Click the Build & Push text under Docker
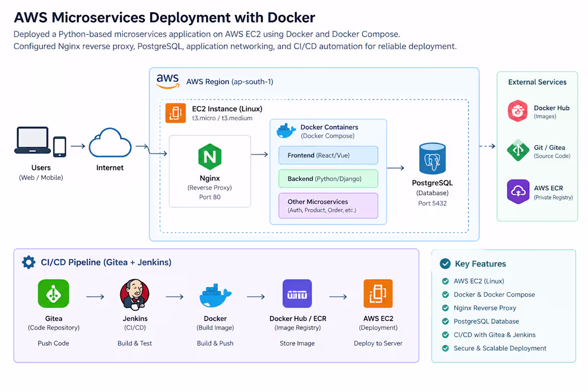588x392 pixels. (x=215, y=343)
